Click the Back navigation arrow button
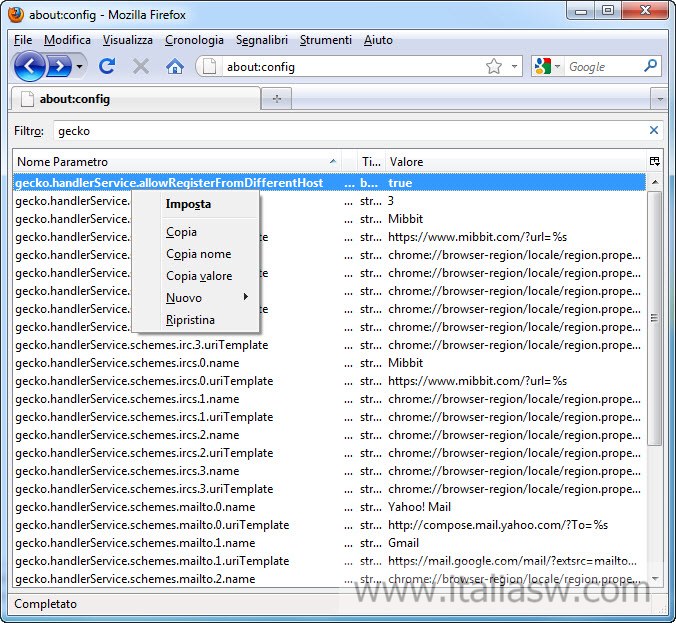The height and width of the screenshot is (623, 676). (30, 67)
